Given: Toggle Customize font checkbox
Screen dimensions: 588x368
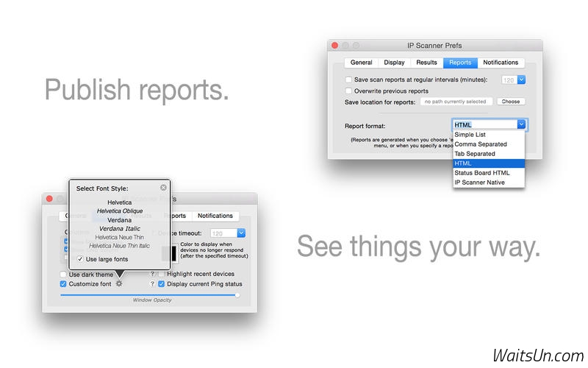Looking at the screenshot, I should tap(63, 284).
